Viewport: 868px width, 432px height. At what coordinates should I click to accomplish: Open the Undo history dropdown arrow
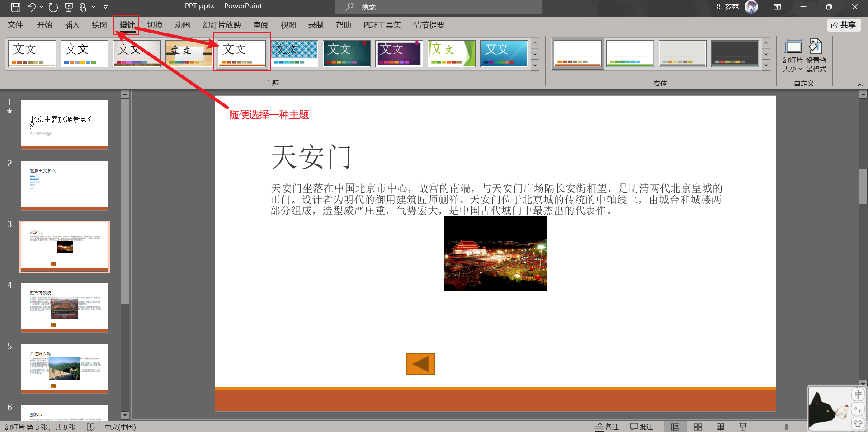pyautogui.click(x=41, y=7)
